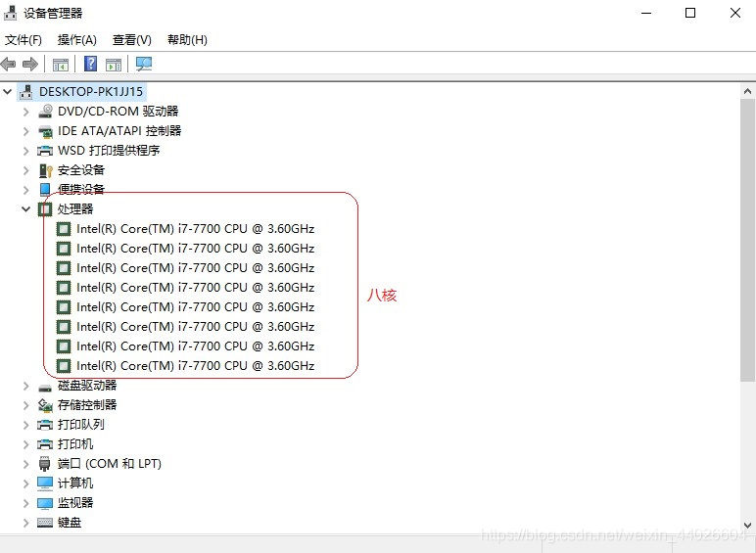Click the first i7-7700 processor chip icon
The width and height of the screenshot is (756, 553).
[x=64, y=229]
